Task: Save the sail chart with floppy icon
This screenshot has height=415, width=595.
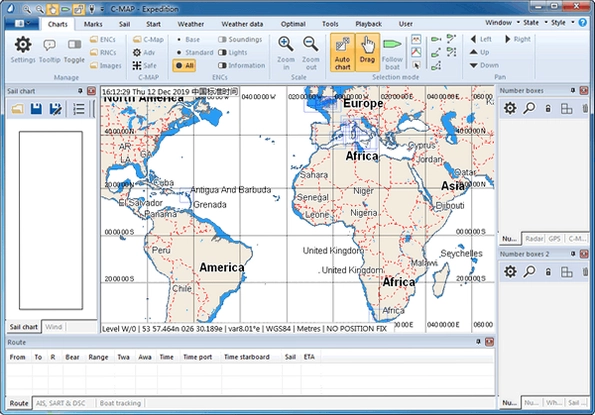Action: pos(36,109)
